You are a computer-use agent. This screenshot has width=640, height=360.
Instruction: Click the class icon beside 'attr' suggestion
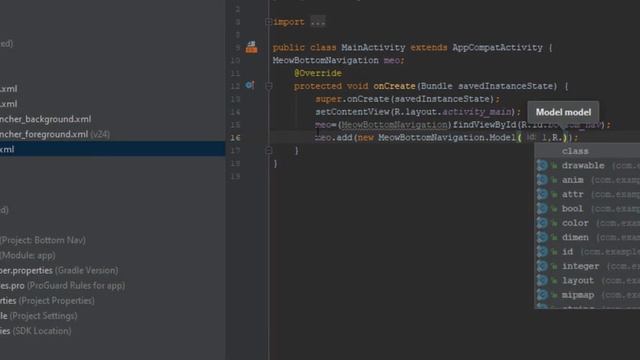pos(542,194)
